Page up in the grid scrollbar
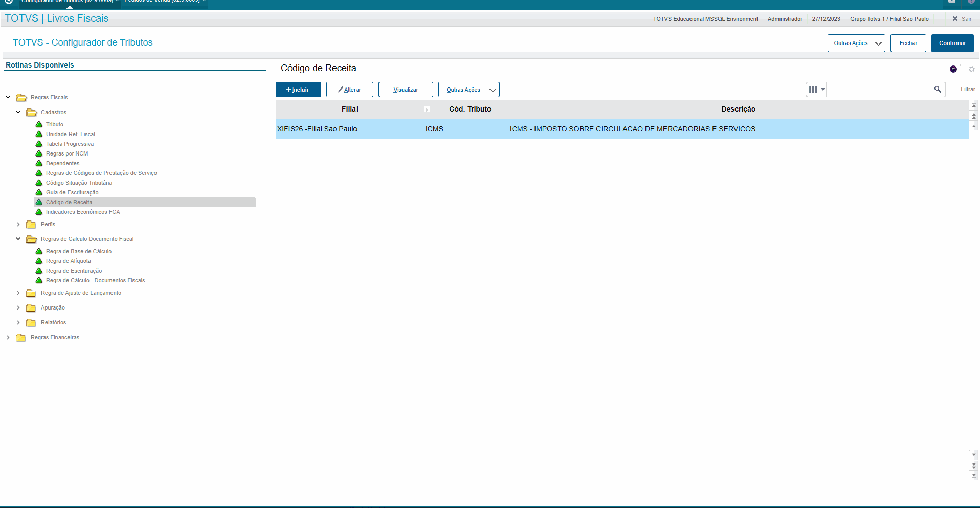The height and width of the screenshot is (508, 980). (x=974, y=116)
